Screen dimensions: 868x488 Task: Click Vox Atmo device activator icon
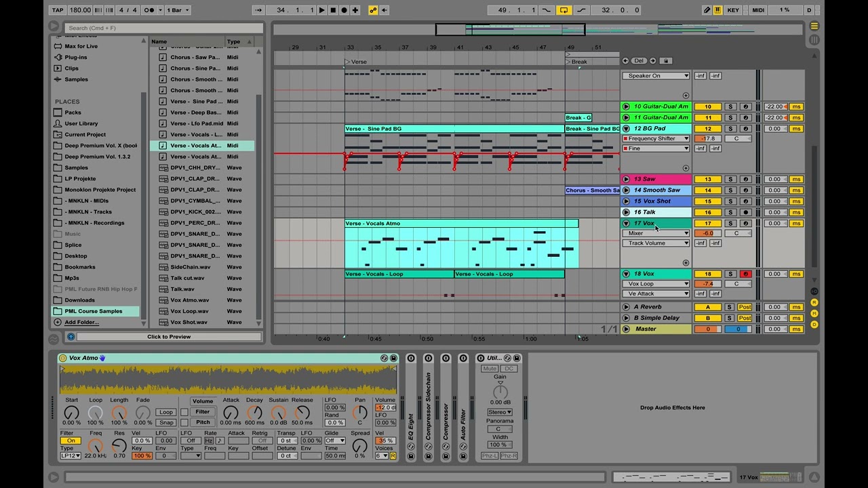point(63,358)
